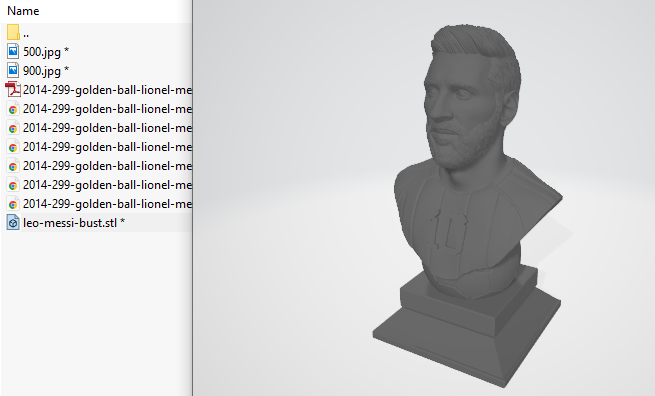Image resolution: width=655 pixels, height=396 pixels.
Task: Click the "900.jpg *" file name
Action: pyautogui.click(x=46, y=71)
